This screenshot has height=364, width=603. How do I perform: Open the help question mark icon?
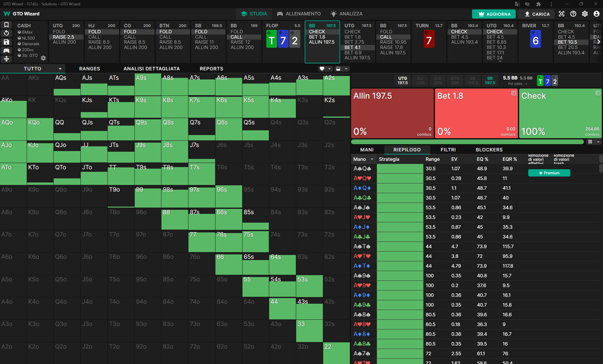click(x=573, y=14)
